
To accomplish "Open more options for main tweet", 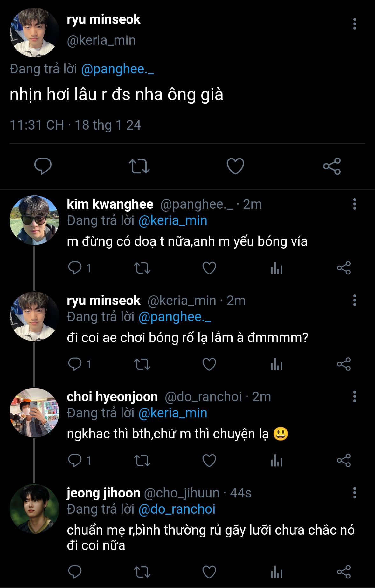I will [354, 24].
